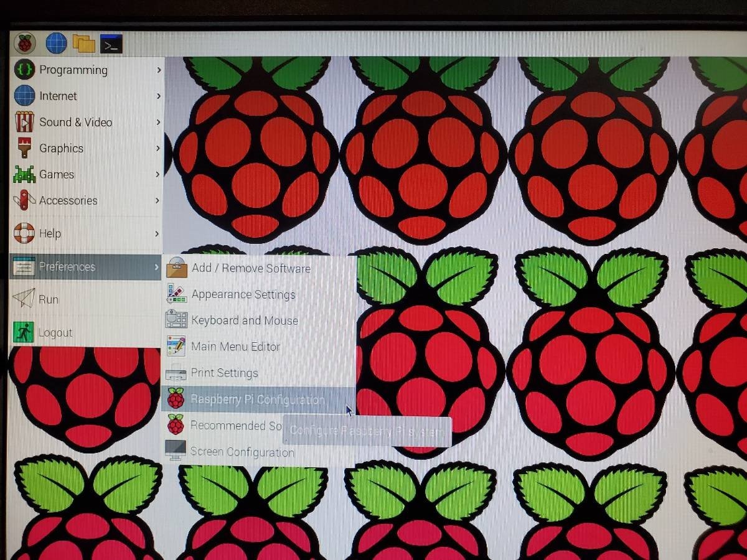
Task: Click the Appearance Settings icon
Action: (177, 294)
